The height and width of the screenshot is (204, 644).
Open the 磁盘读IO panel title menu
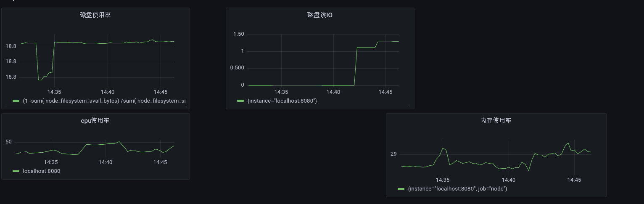point(320,15)
